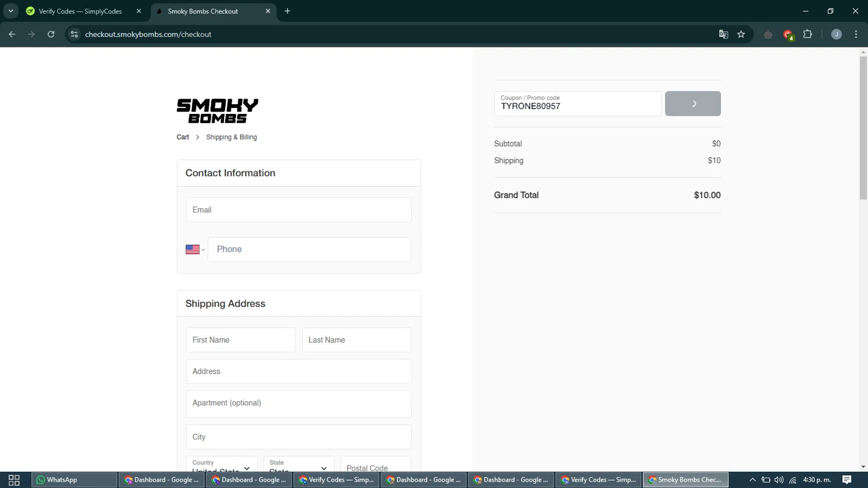Click the browser forward arrow
The height and width of the screenshot is (488, 868).
(x=31, y=34)
